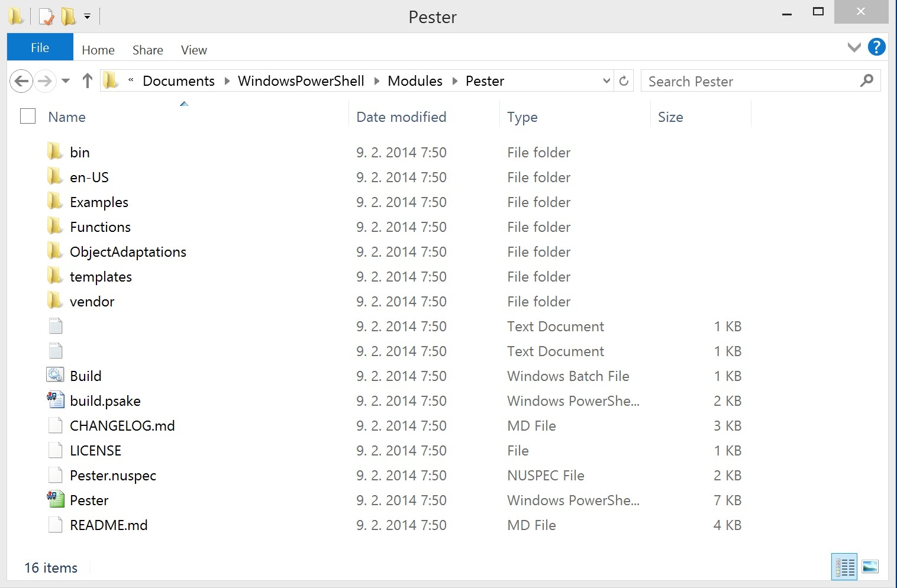Switch to Details view layout icon
Viewport: 897px width, 588px height.
point(844,567)
